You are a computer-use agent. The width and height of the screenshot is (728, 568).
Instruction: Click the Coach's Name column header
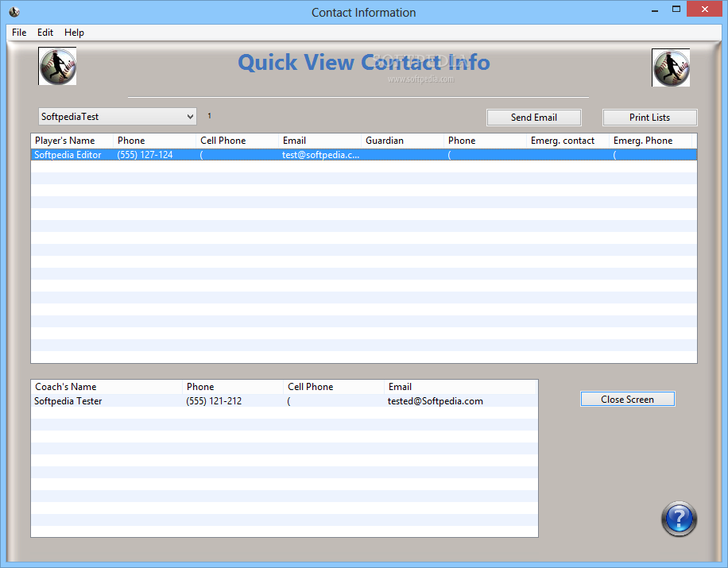106,387
